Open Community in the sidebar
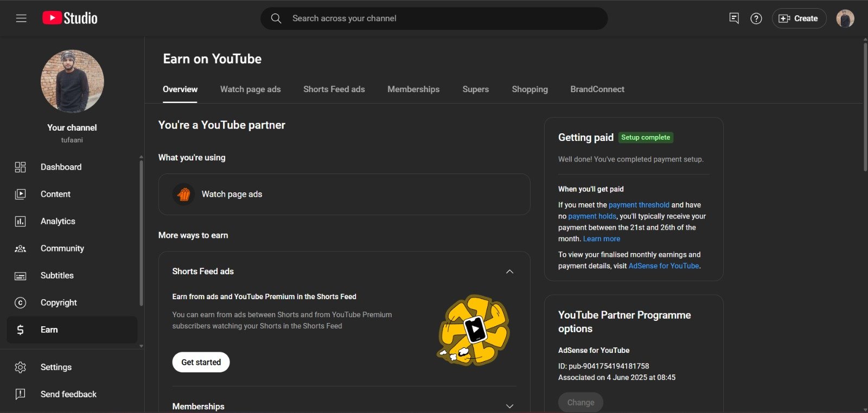 pos(72,248)
